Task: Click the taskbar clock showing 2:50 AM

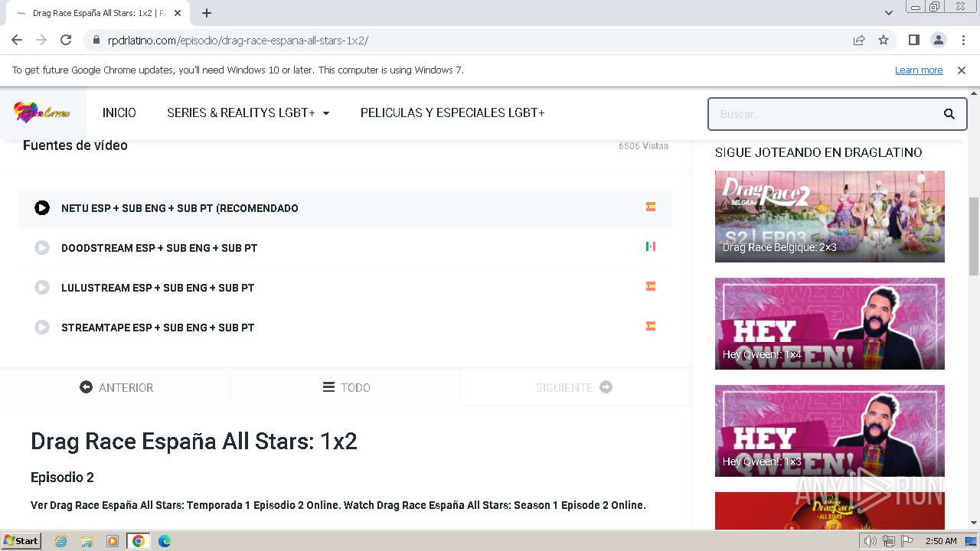Action: point(941,541)
